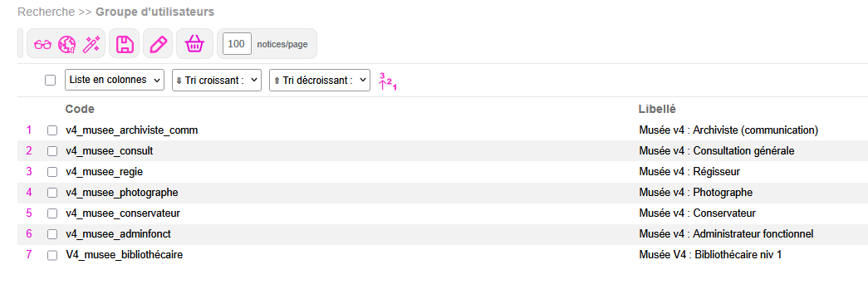The image size is (868, 304).
Task: Toggle the select-all checkbox beside Liste en colonnes
Action: pyautogui.click(x=51, y=81)
